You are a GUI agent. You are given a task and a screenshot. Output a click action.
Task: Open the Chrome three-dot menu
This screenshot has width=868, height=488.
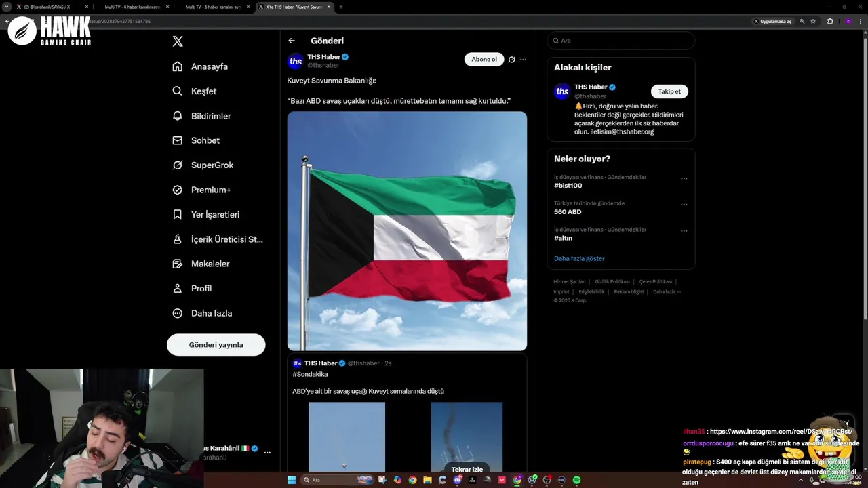click(x=861, y=22)
